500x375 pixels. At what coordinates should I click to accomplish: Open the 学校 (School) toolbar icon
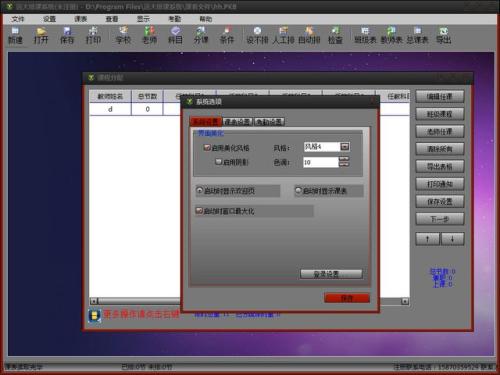pyautogui.click(x=123, y=36)
